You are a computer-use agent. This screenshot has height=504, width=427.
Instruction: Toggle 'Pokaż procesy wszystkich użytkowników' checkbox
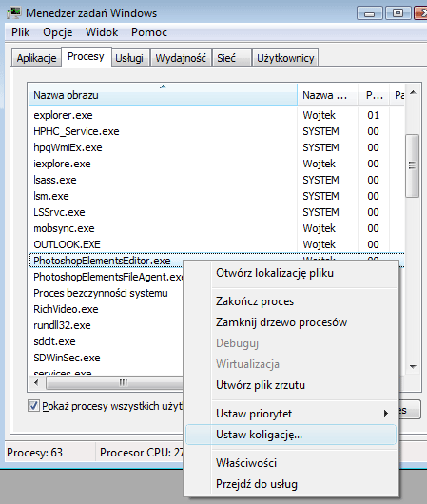pyautogui.click(x=34, y=406)
